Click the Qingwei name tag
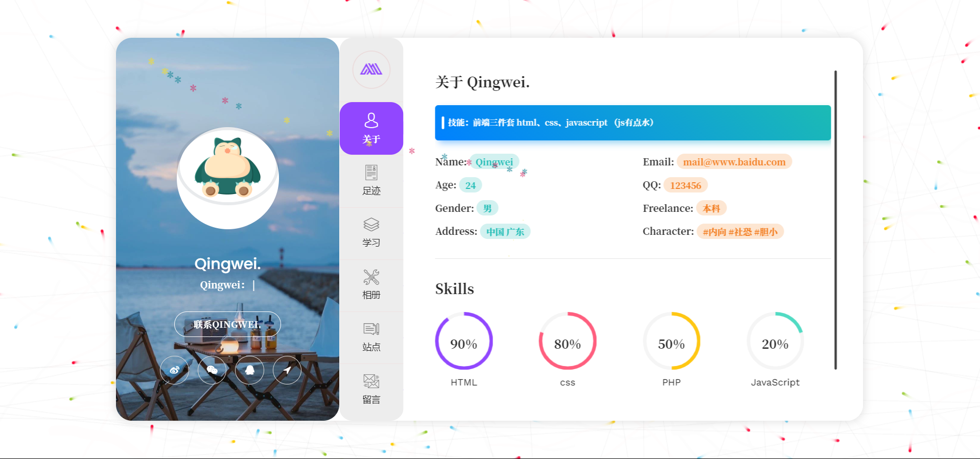The width and height of the screenshot is (980, 459). pyautogui.click(x=494, y=162)
